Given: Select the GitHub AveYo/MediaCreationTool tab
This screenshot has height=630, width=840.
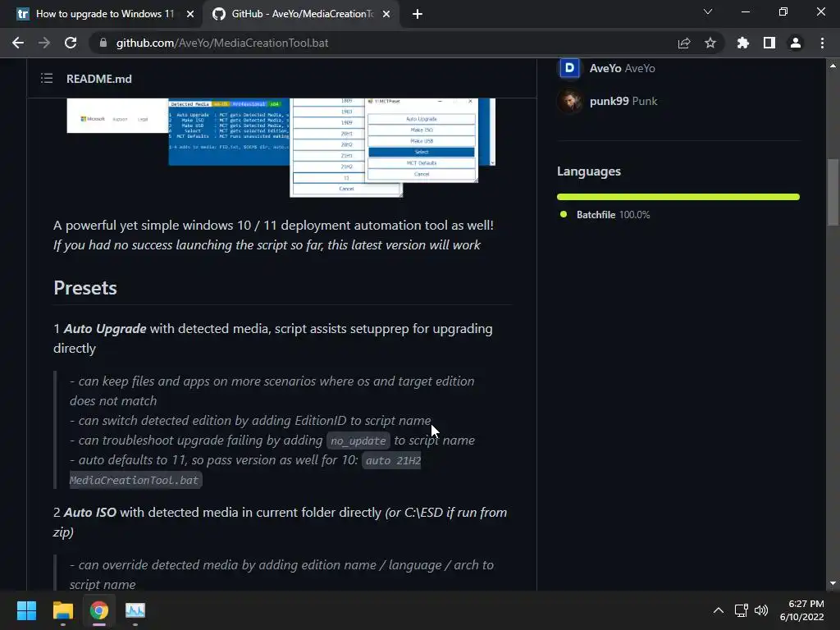Looking at the screenshot, I should click(x=300, y=14).
